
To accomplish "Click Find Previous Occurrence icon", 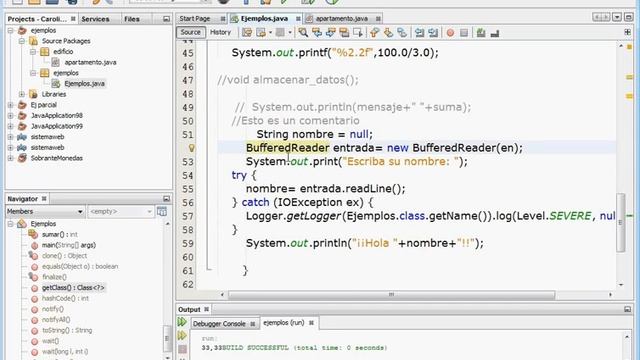I will [x=317, y=33].
